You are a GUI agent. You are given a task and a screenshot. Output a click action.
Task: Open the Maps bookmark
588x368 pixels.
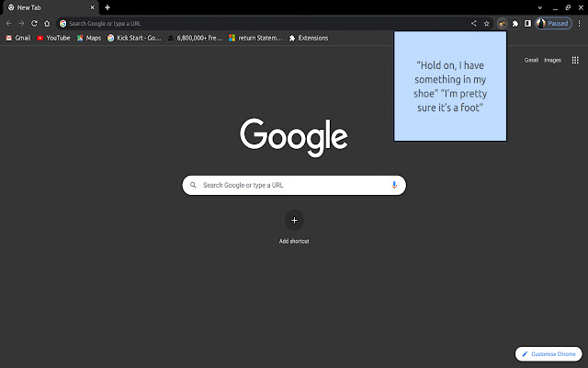pos(89,38)
